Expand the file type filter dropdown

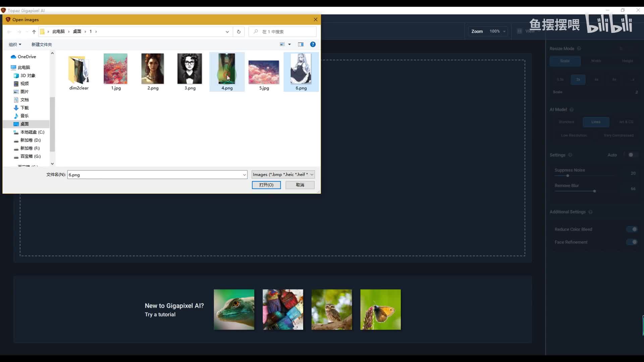[312, 174]
